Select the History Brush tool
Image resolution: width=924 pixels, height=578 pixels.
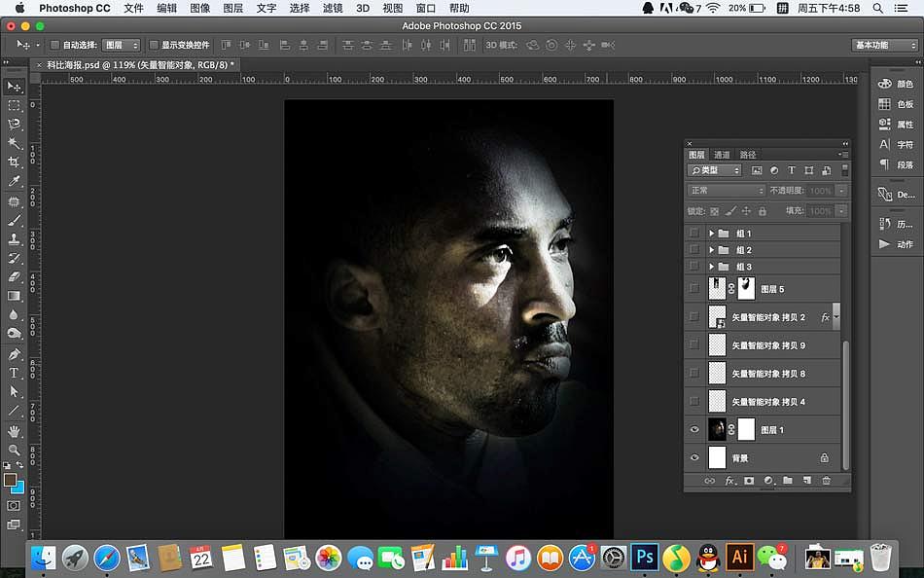pyautogui.click(x=15, y=258)
